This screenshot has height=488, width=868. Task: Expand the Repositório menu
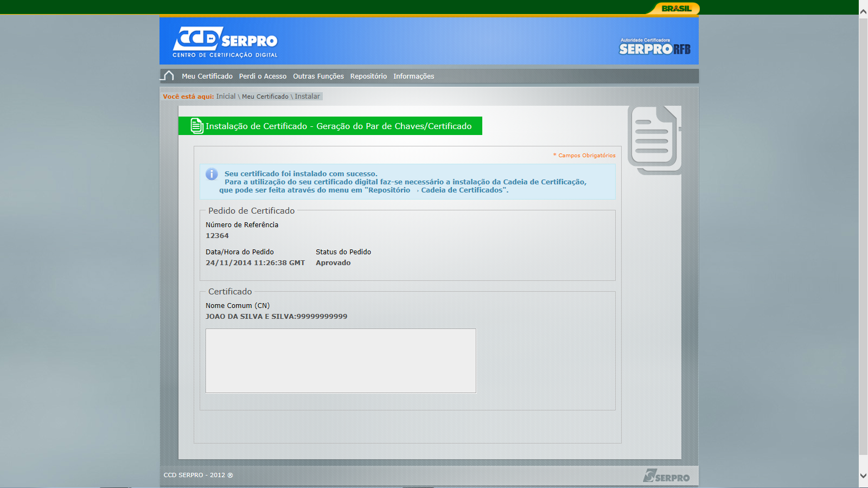[368, 76]
